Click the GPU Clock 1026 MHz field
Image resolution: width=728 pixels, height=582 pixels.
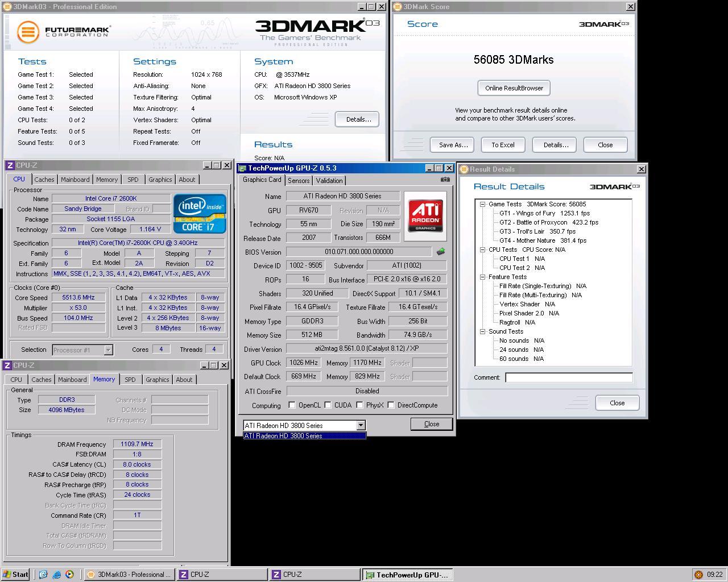coord(304,363)
